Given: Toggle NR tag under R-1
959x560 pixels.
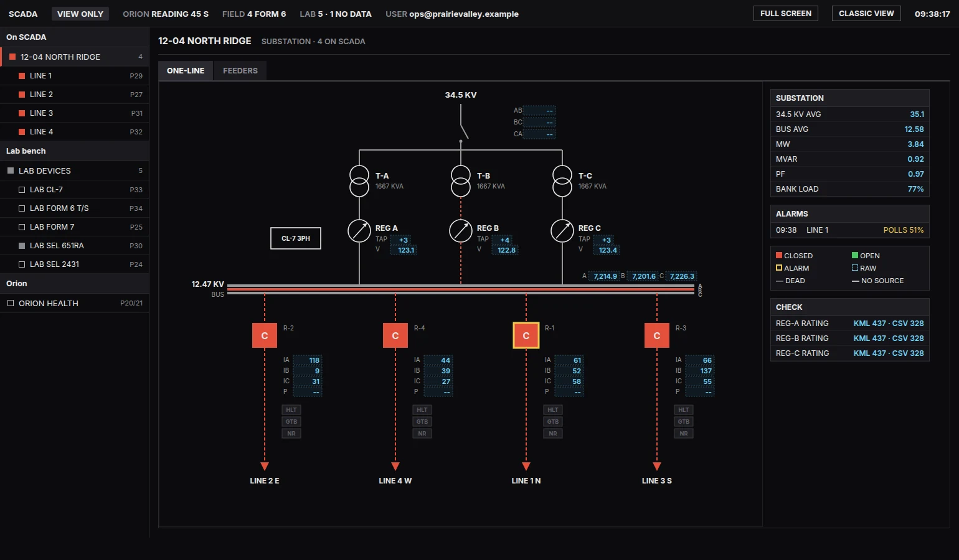Looking at the screenshot, I should pos(553,434).
